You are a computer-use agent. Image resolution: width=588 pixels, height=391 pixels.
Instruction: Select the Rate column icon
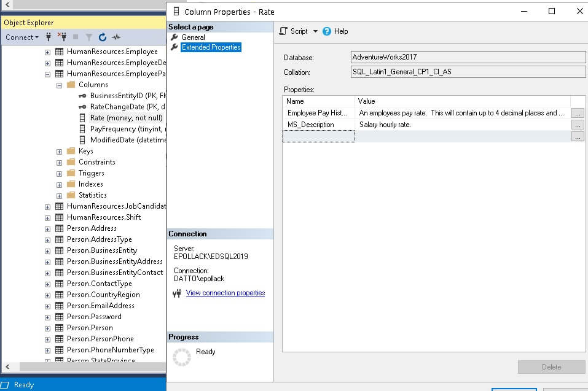81,118
